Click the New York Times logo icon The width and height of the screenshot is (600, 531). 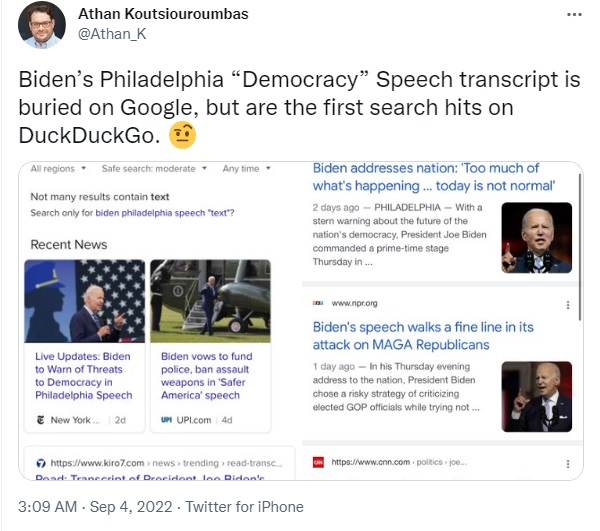tap(41, 420)
